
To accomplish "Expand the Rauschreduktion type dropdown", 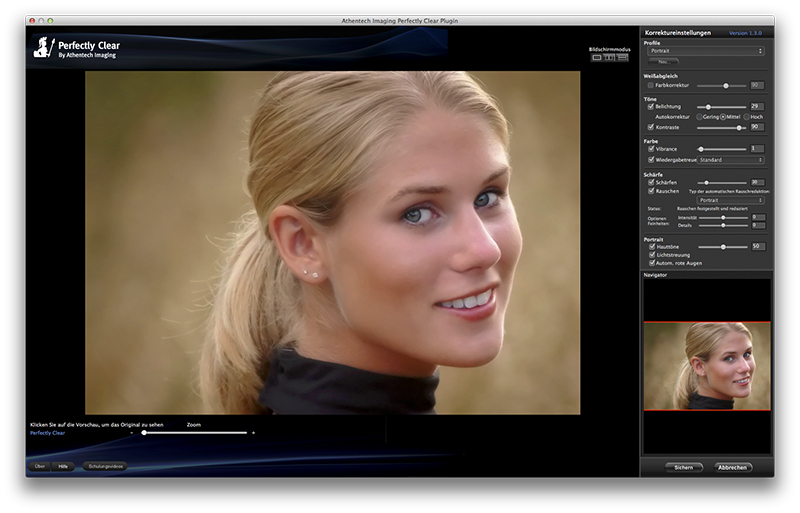I will tap(731, 200).
